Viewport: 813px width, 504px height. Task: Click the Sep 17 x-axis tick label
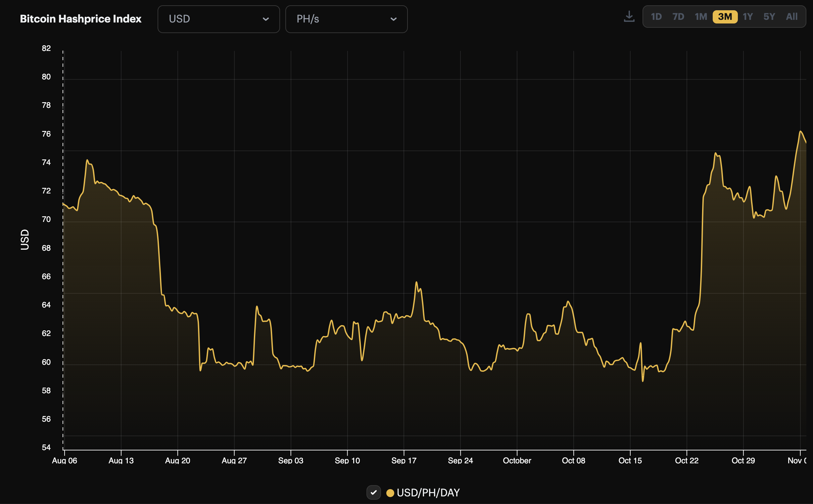click(x=404, y=461)
